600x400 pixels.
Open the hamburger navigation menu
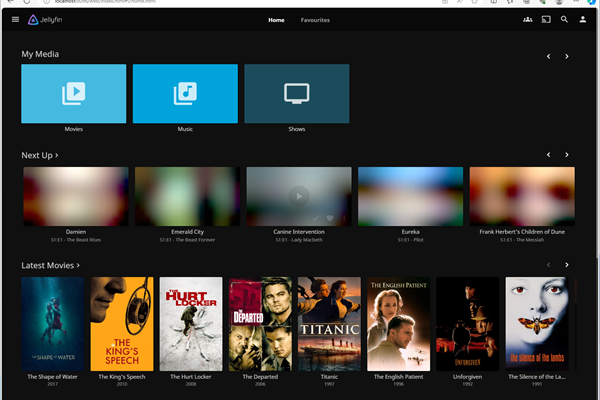12,19
